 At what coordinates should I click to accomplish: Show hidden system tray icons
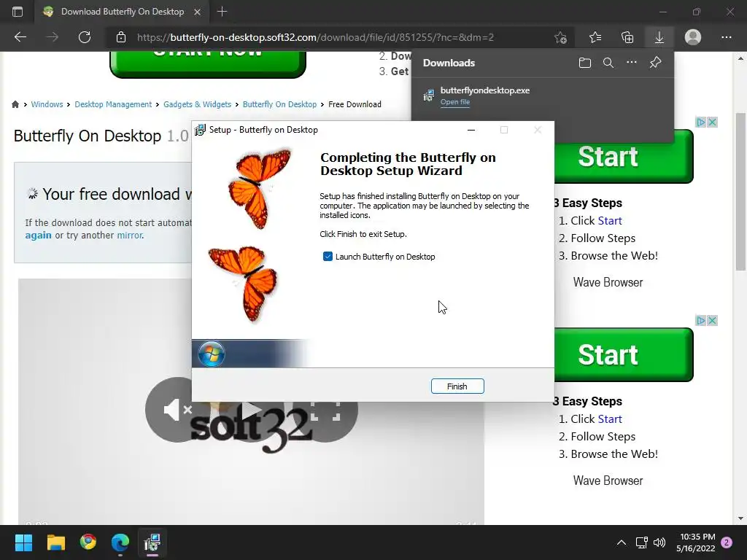pos(622,542)
